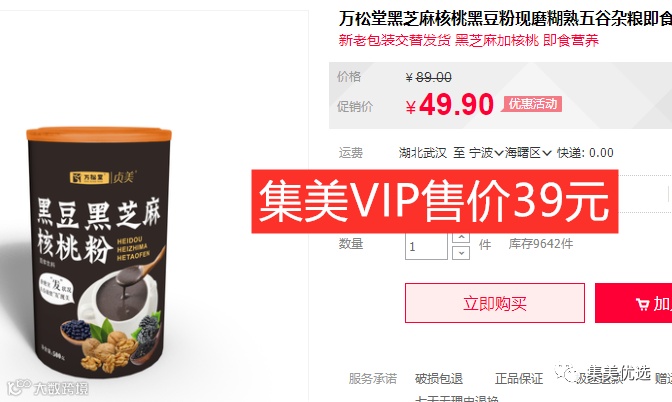Add item to cart with 加入购物车 button
Image resolution: width=672 pixels, height=402 pixels.
tap(633, 303)
